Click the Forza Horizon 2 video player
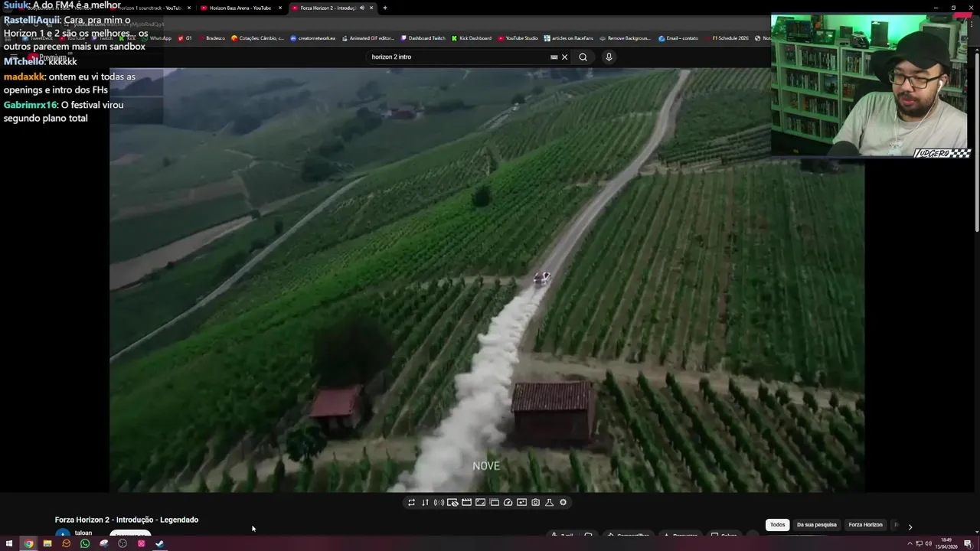This screenshot has height=551, width=980. [x=487, y=280]
